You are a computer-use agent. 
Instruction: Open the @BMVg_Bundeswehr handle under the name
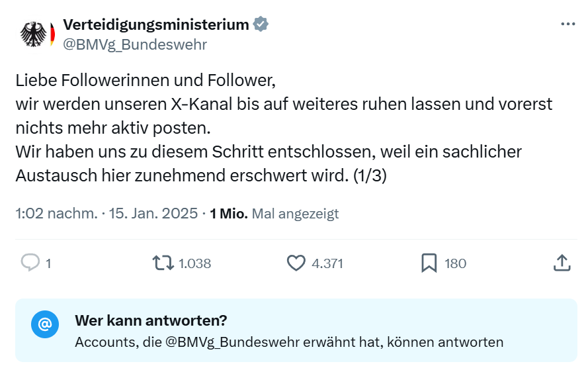[134, 44]
